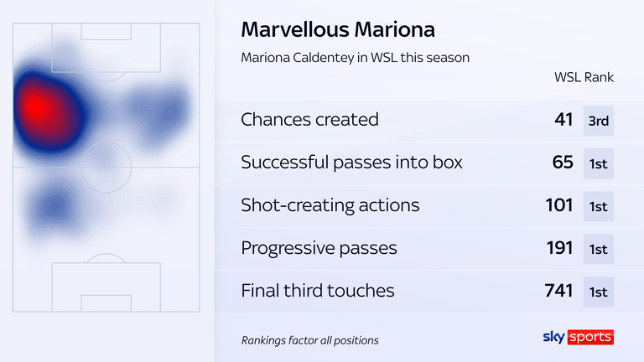Viewport: 644px width, 362px height.
Task: Select the Chances created row label
Action: pos(309,120)
